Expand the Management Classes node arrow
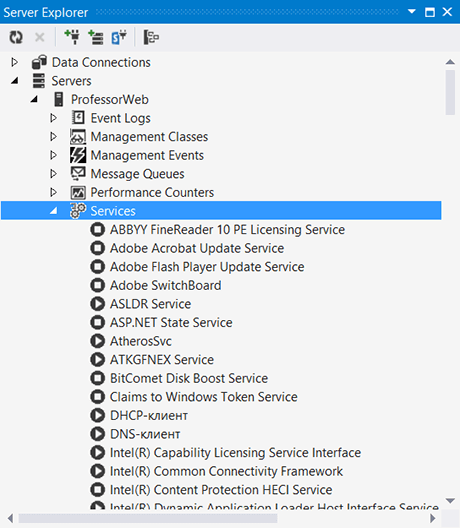The width and height of the screenshot is (460, 528). [53, 137]
